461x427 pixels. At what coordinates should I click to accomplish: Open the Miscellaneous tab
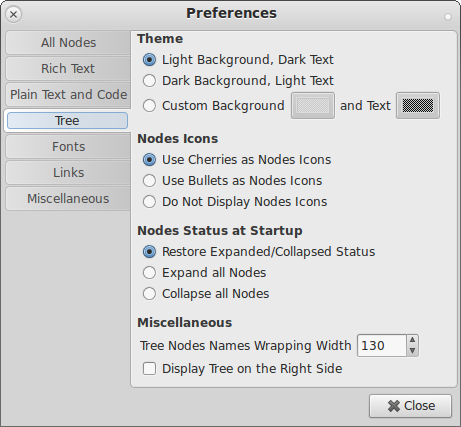click(x=68, y=199)
